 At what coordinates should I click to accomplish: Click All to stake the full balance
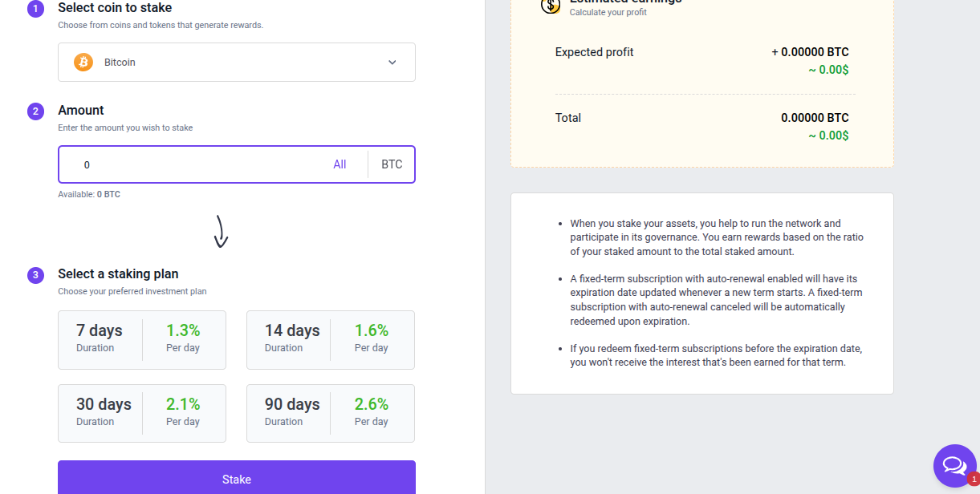point(340,164)
